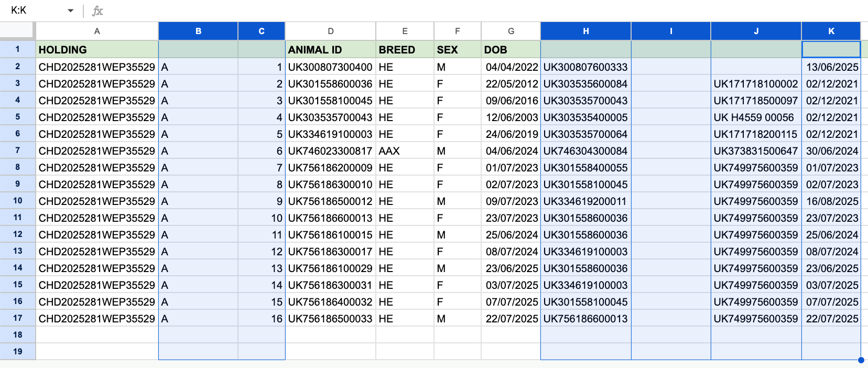Click cell UK756186100029

coord(331,268)
